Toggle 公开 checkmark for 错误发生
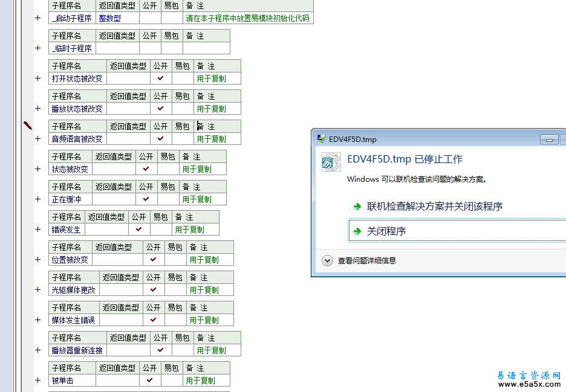Screen dimensions: 566x392 [139, 230]
